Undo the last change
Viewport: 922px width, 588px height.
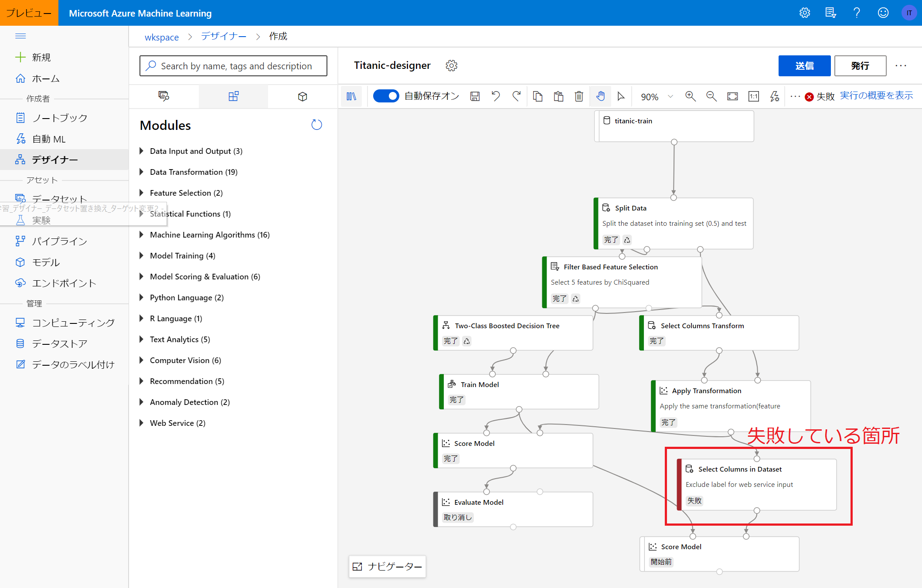point(495,96)
